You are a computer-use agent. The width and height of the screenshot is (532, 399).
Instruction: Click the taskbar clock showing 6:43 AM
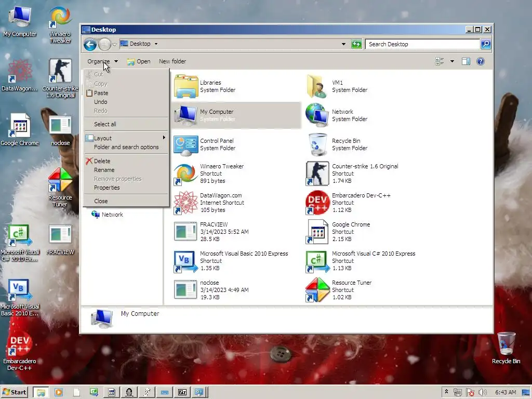coord(506,392)
